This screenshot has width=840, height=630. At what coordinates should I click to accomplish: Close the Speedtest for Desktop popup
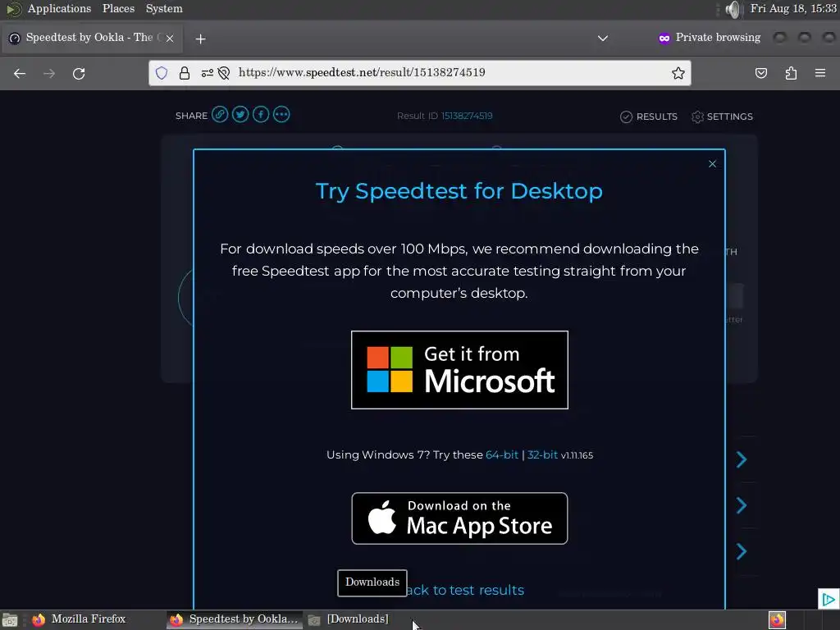[712, 164]
